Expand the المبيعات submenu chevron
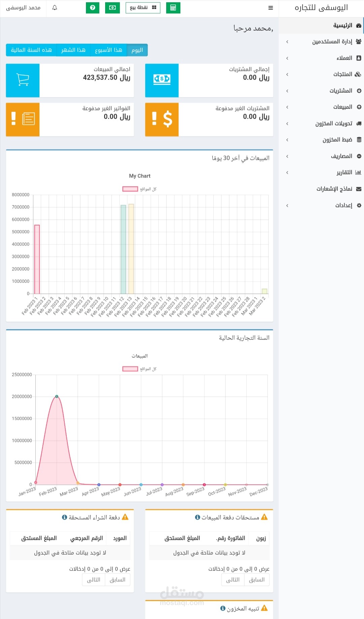Viewport: 364px width, 619px height. click(287, 107)
